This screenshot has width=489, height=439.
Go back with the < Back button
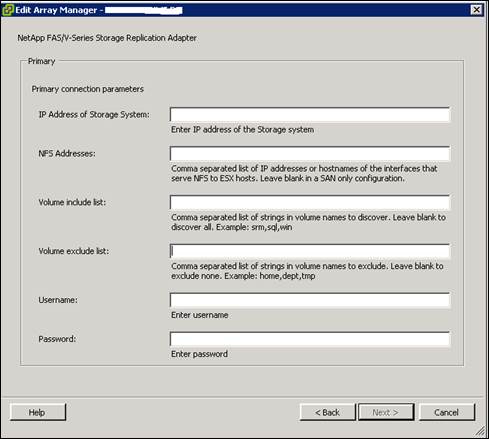[x=327, y=412]
